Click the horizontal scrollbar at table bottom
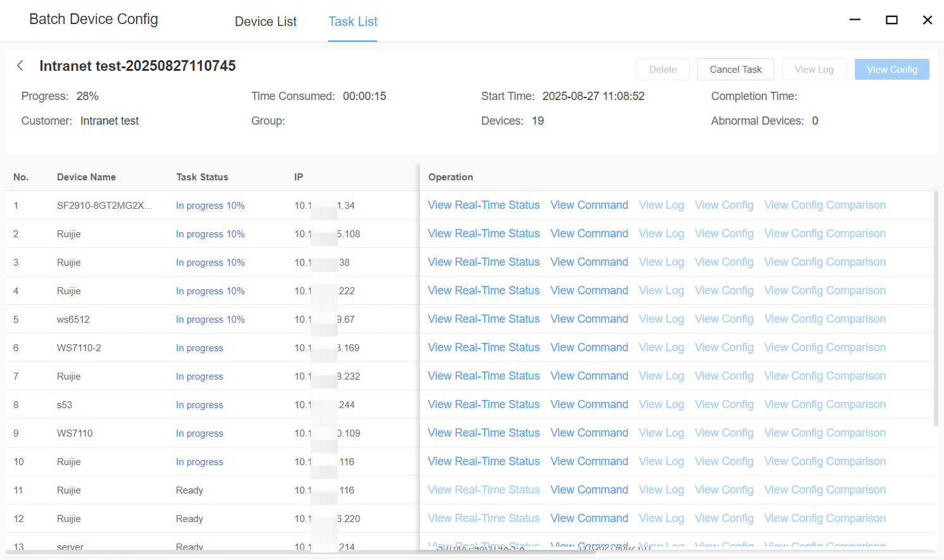This screenshot has width=944, height=560. pyautogui.click(x=301, y=552)
